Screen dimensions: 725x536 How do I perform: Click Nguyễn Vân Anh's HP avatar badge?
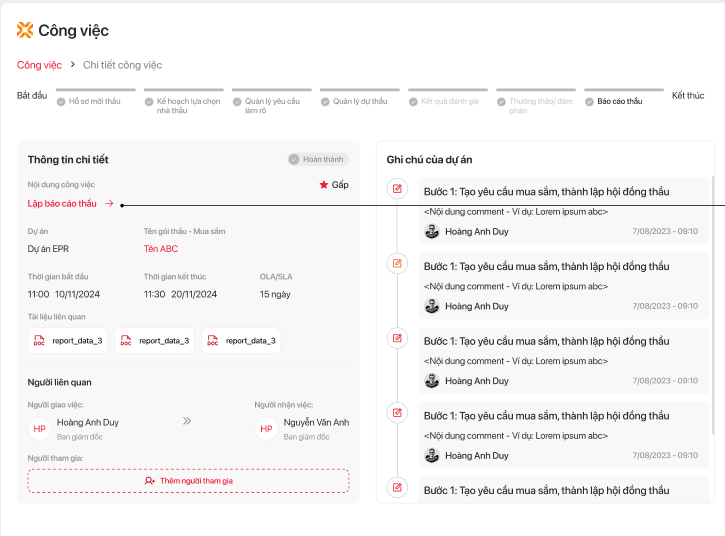tap(267, 428)
